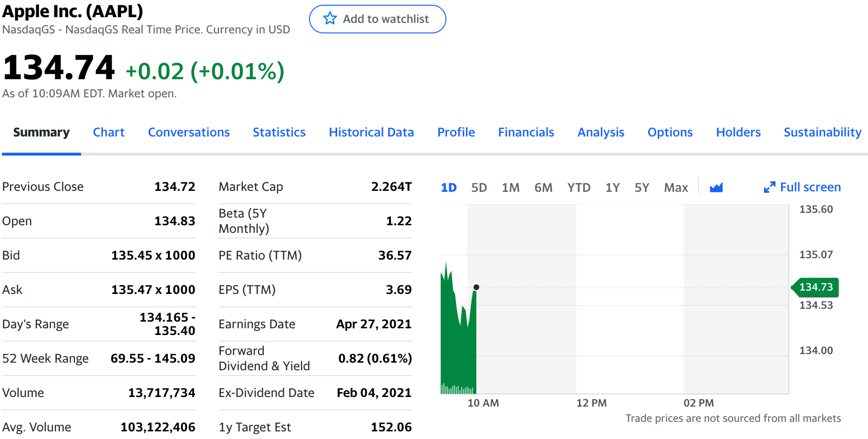This screenshot has width=868, height=439.
Task: Click the 134.74 current price
Action: click(59, 67)
